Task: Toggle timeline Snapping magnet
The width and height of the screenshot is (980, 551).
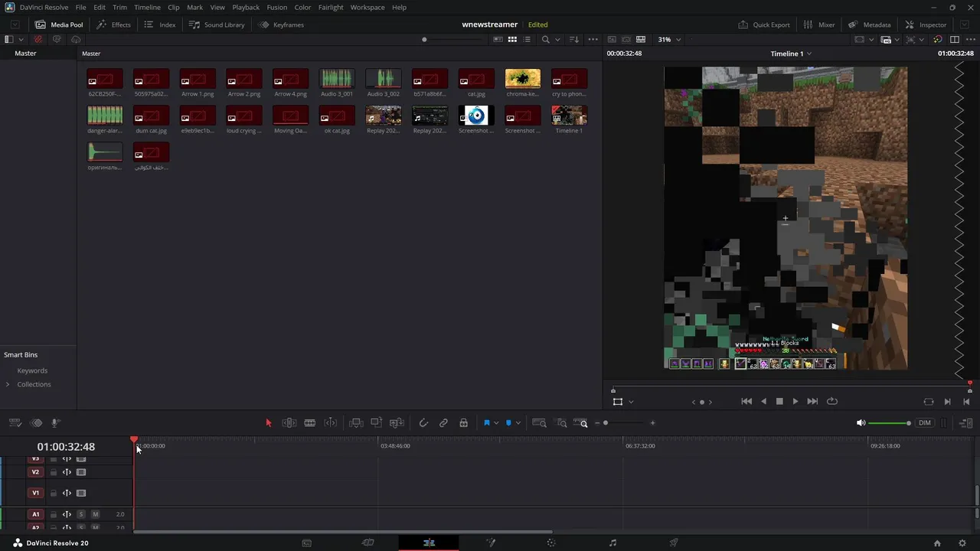Action: click(423, 422)
